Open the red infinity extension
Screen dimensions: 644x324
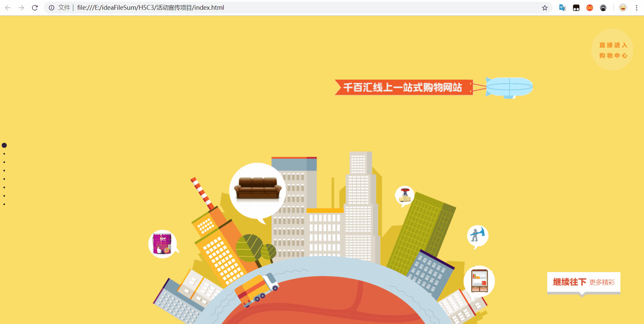590,8
